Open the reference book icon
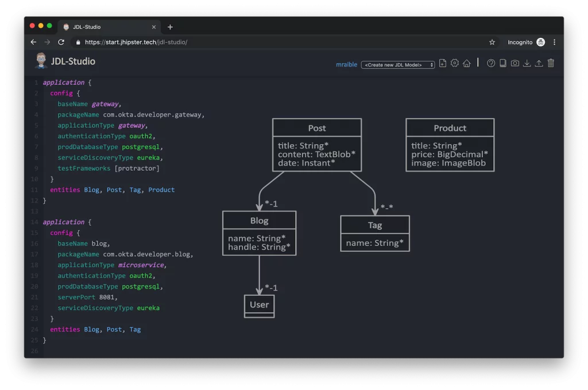The width and height of the screenshot is (588, 390). 503,63
